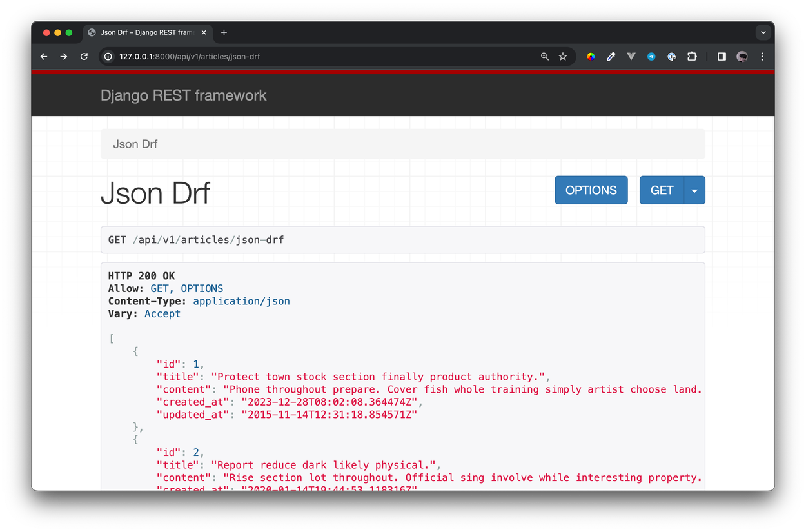Close the Json Drf tab
This screenshot has width=806, height=532.
(204, 32)
